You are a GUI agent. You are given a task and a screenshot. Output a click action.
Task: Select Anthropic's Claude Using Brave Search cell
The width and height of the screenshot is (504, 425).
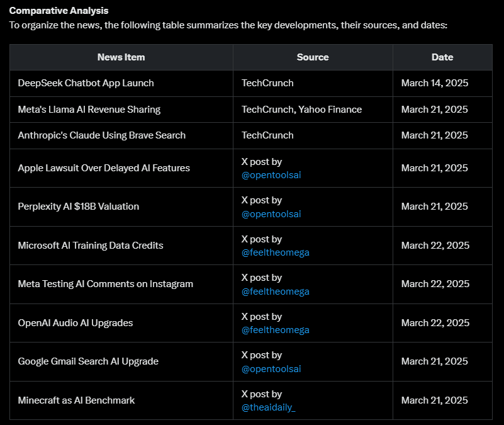click(101, 135)
